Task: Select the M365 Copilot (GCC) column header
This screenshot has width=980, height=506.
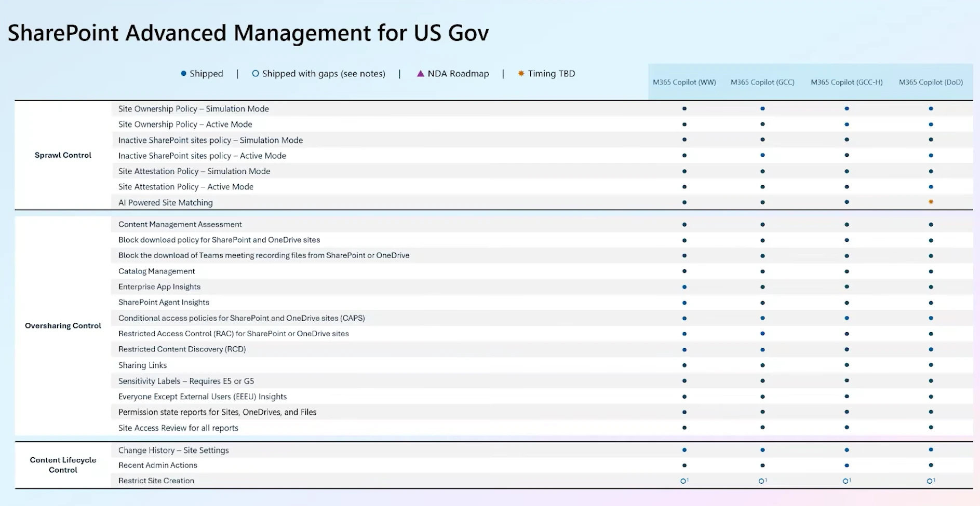Action: [x=762, y=82]
